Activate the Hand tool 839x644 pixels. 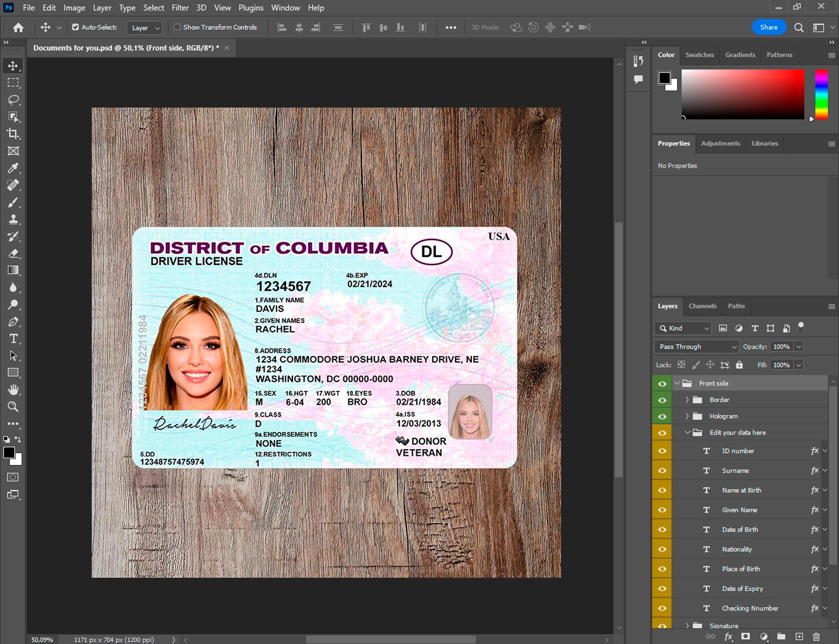click(x=13, y=389)
